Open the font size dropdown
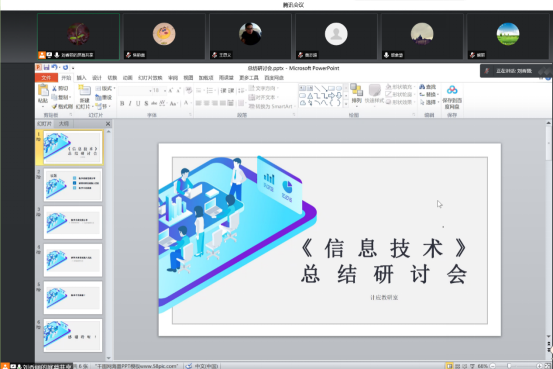 pos(165,91)
